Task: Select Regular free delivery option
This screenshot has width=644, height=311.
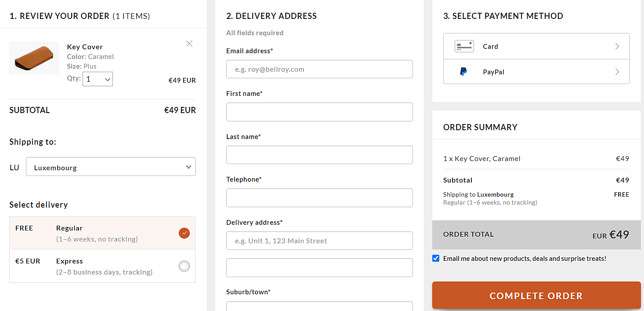Action: 184,233
